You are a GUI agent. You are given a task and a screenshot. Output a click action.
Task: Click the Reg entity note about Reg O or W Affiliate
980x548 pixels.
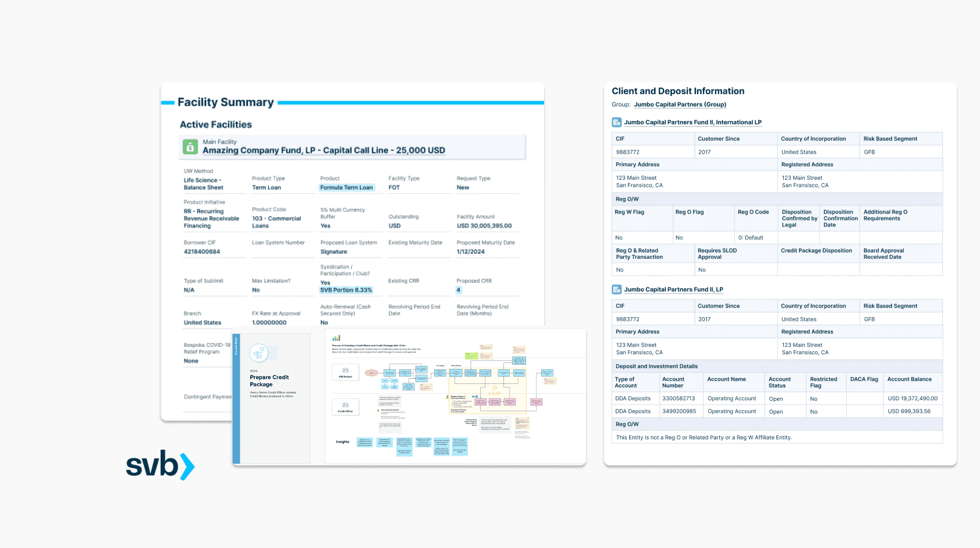[x=704, y=437]
